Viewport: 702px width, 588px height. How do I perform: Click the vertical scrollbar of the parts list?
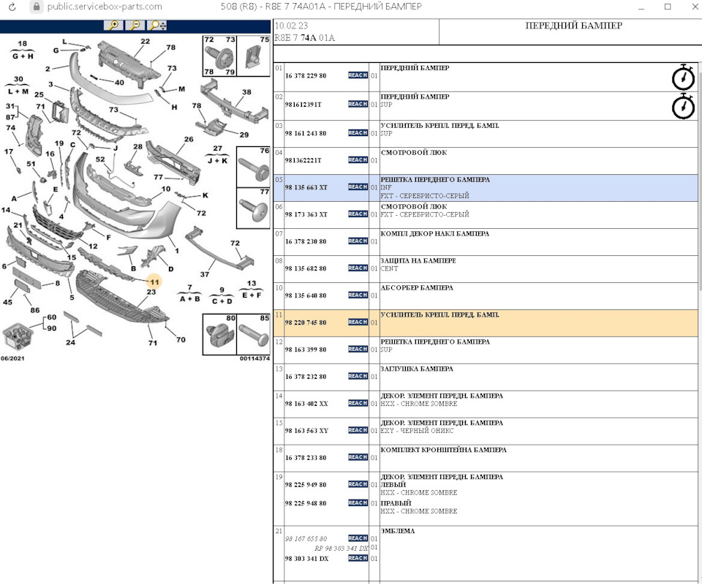point(697,219)
